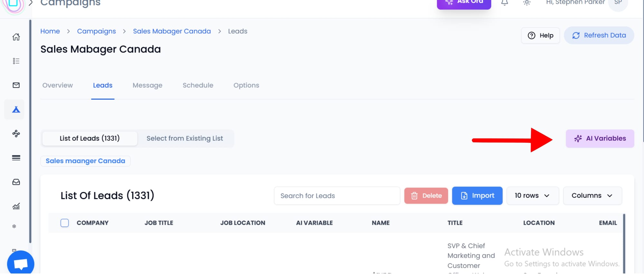Expand the sidebar with the chevron arrow
644x280 pixels.
[x=31, y=3]
